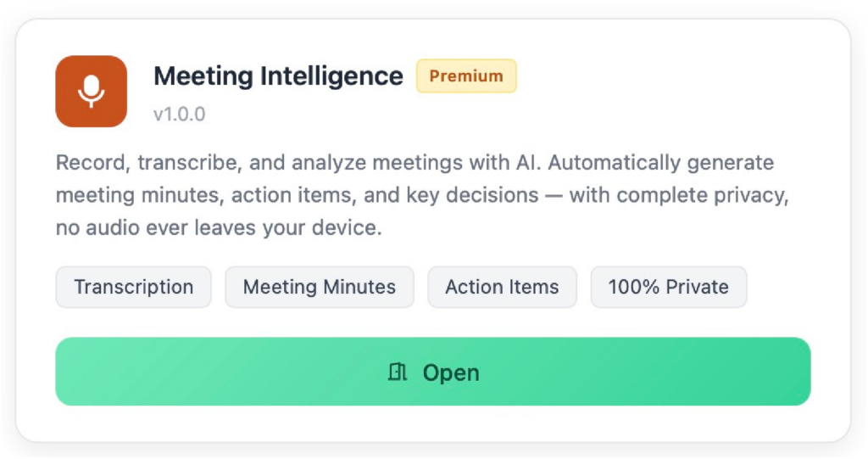Click the v1.0.0 version label
The image size is (868, 459).
[x=180, y=115]
